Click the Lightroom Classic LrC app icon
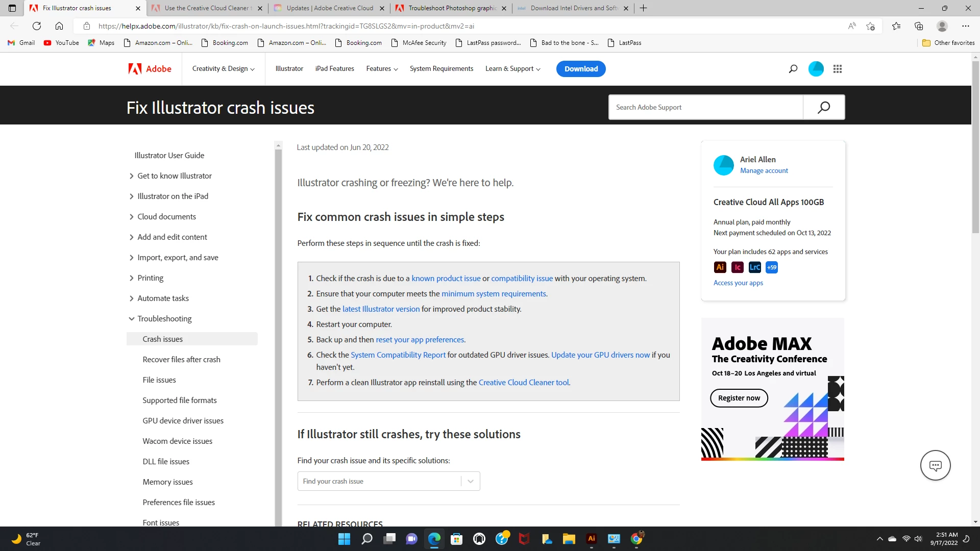Screen dimensions: 980x551 (x=754, y=267)
